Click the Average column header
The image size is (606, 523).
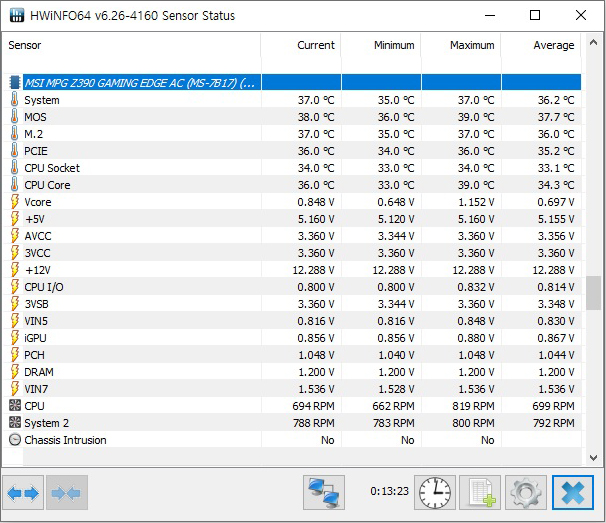tap(541, 45)
